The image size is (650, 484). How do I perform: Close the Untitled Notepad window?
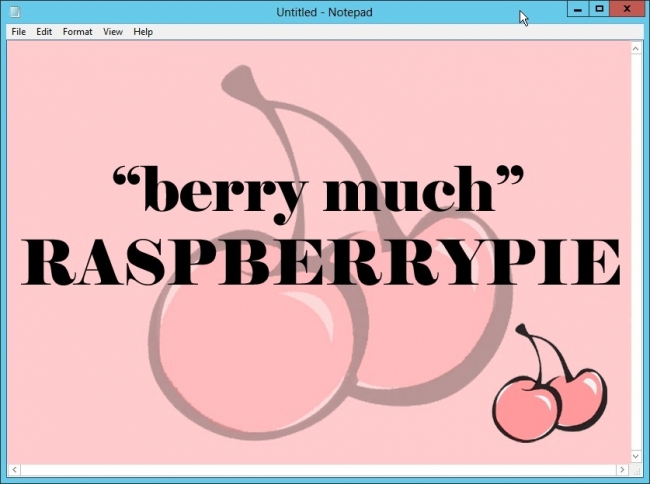pos(629,9)
